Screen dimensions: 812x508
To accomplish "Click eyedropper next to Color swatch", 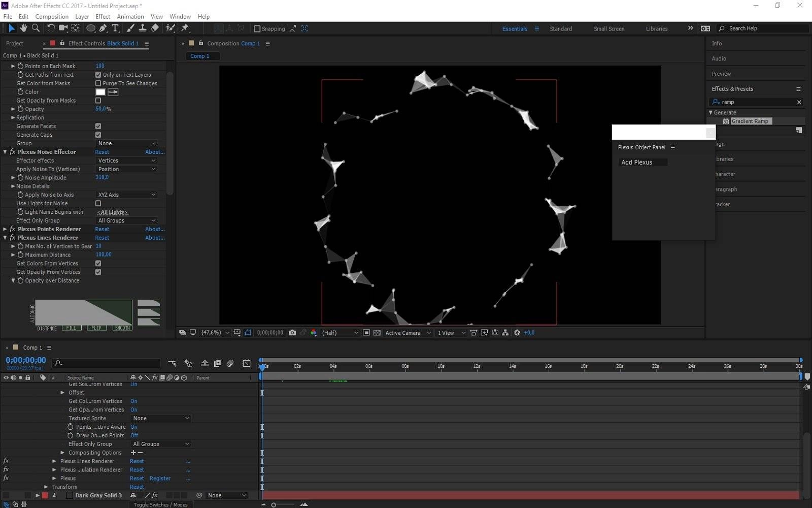I will click(113, 92).
